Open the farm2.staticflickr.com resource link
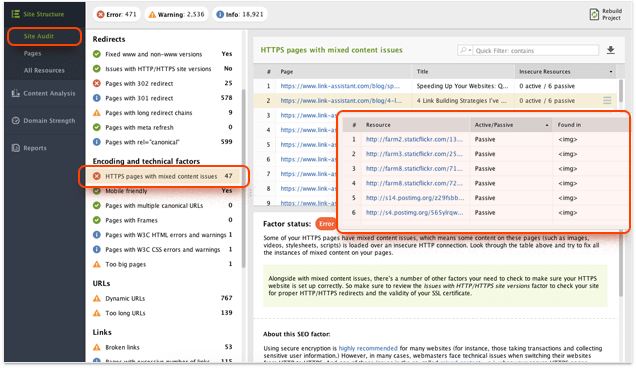This screenshot has height=368, width=636. [414, 139]
